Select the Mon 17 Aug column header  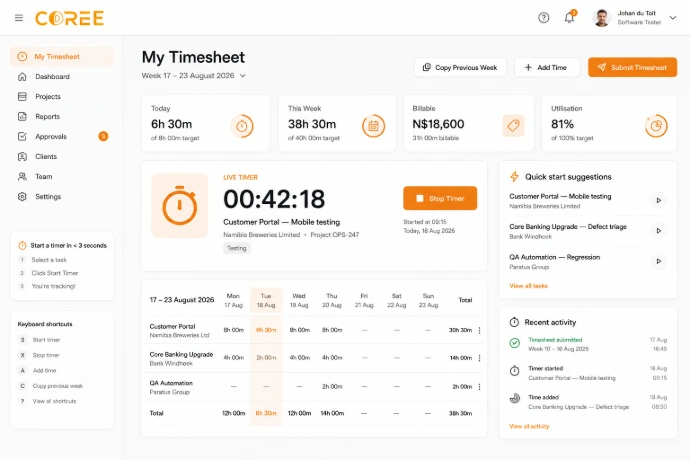[233, 300]
